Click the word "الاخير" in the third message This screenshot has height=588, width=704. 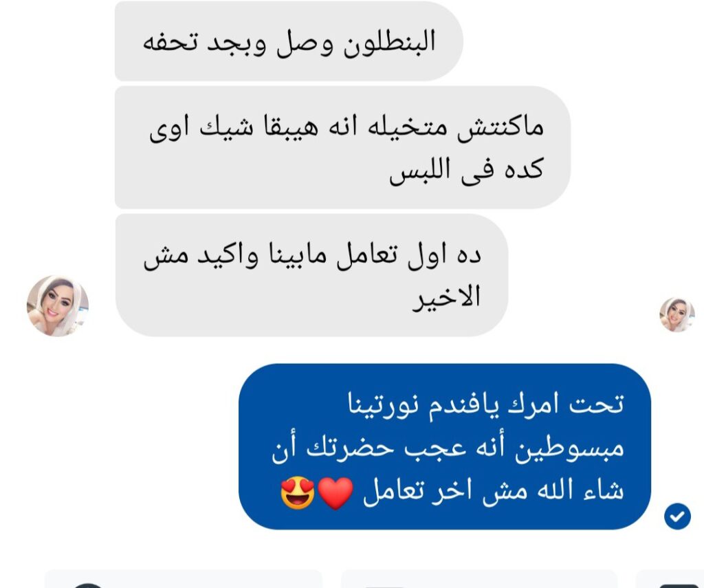(x=447, y=297)
